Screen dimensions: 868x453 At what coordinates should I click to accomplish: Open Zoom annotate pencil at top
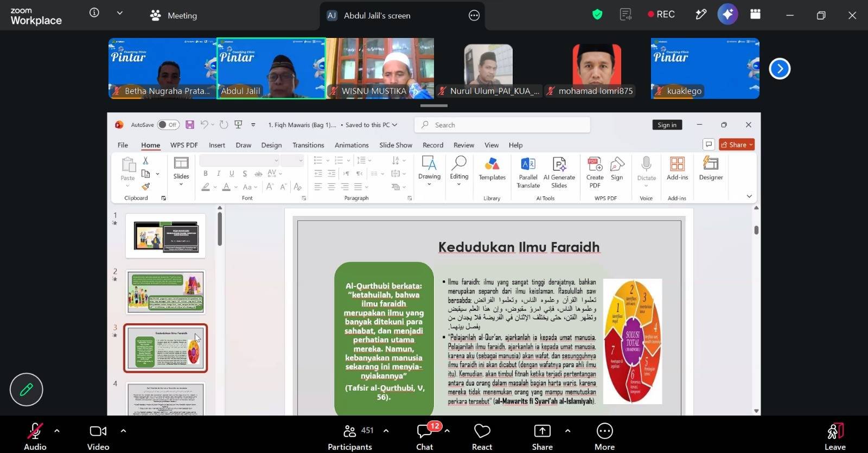tap(701, 15)
